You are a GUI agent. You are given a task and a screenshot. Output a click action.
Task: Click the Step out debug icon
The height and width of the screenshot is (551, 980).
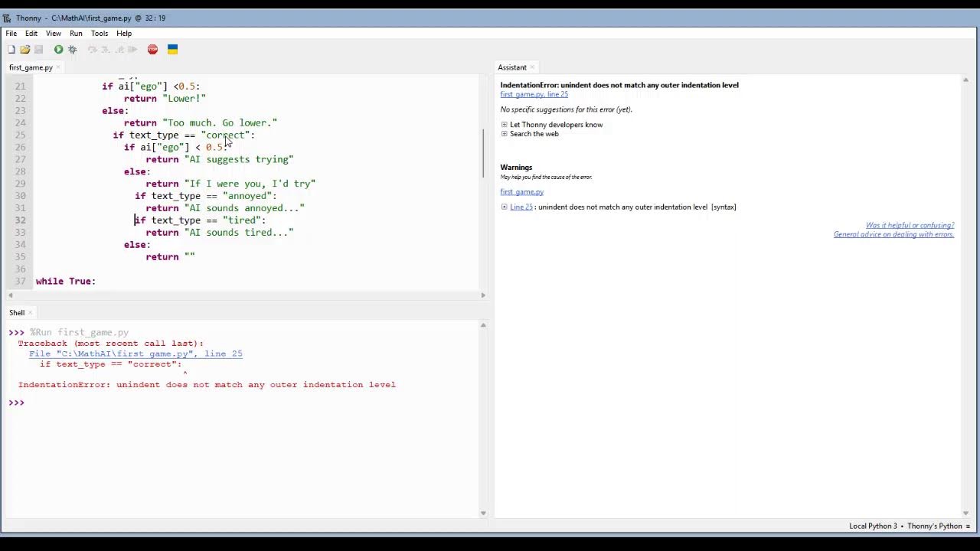coord(119,50)
